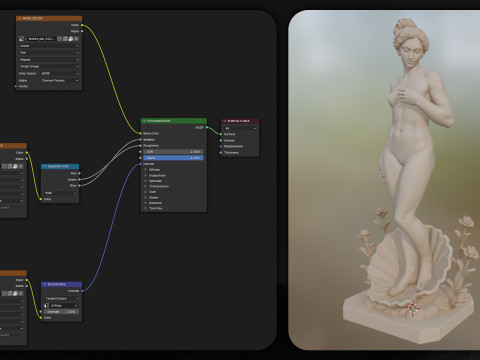Image resolution: width=480 pixels, height=360 pixels.
Task: Open Linear interpolation dropdown in BASE COLOR
Action: click(x=49, y=46)
